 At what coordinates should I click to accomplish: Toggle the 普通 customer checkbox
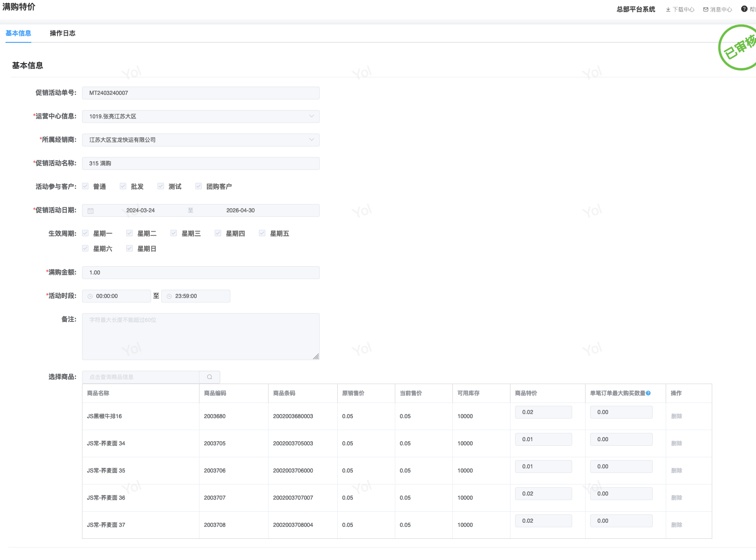(85, 186)
